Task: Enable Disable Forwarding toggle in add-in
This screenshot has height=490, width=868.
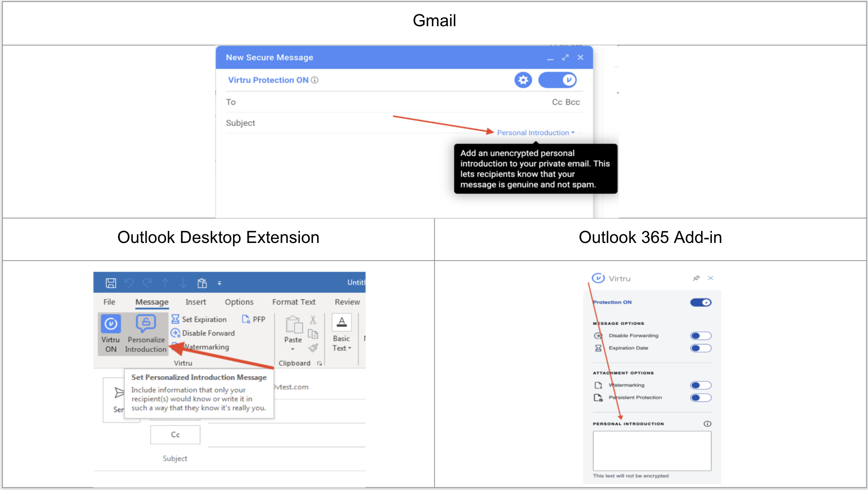Action: pyautogui.click(x=701, y=336)
